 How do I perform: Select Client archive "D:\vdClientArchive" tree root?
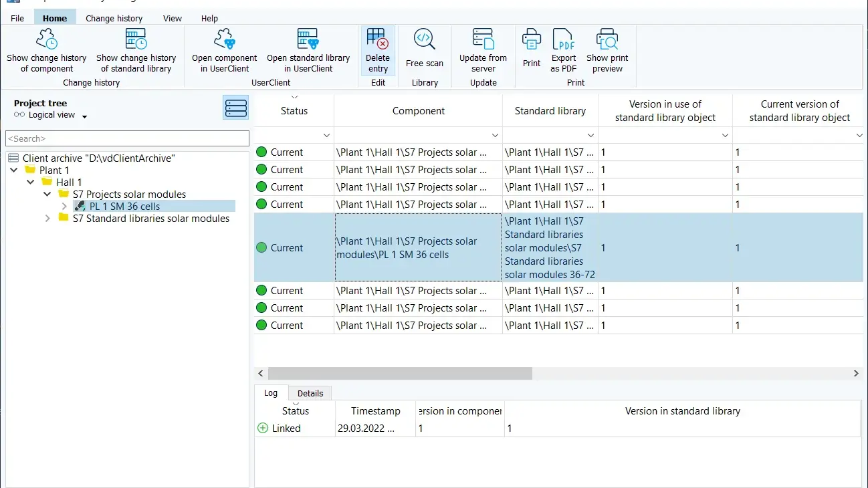99,158
